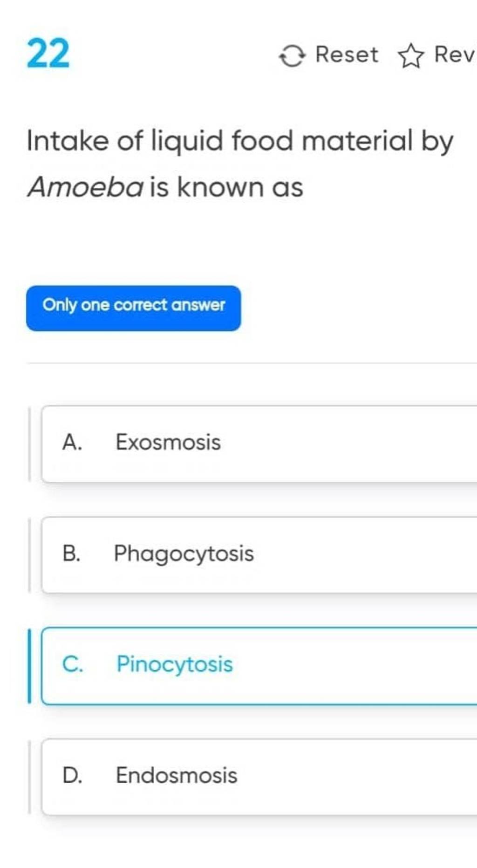Click the Rev review text button
The width and height of the screenshot is (477, 868).
(x=455, y=55)
